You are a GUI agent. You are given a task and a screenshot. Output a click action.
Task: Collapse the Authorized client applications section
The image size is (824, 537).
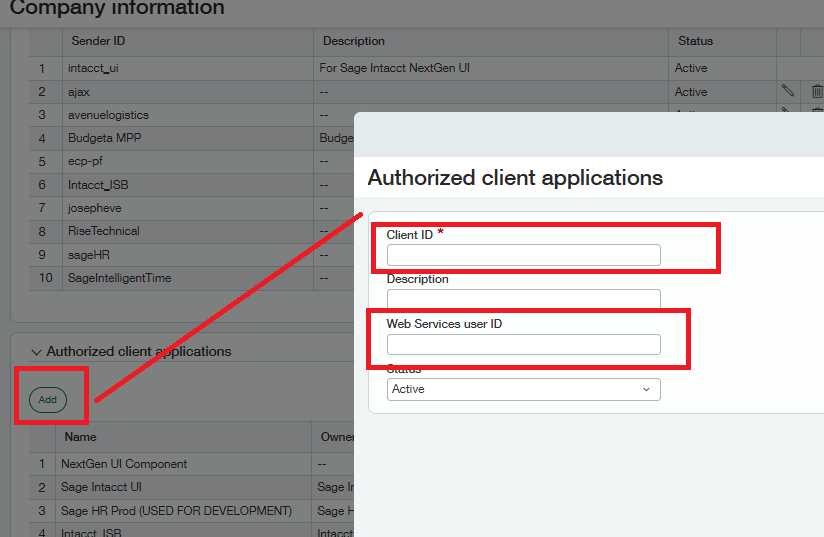coord(36,352)
